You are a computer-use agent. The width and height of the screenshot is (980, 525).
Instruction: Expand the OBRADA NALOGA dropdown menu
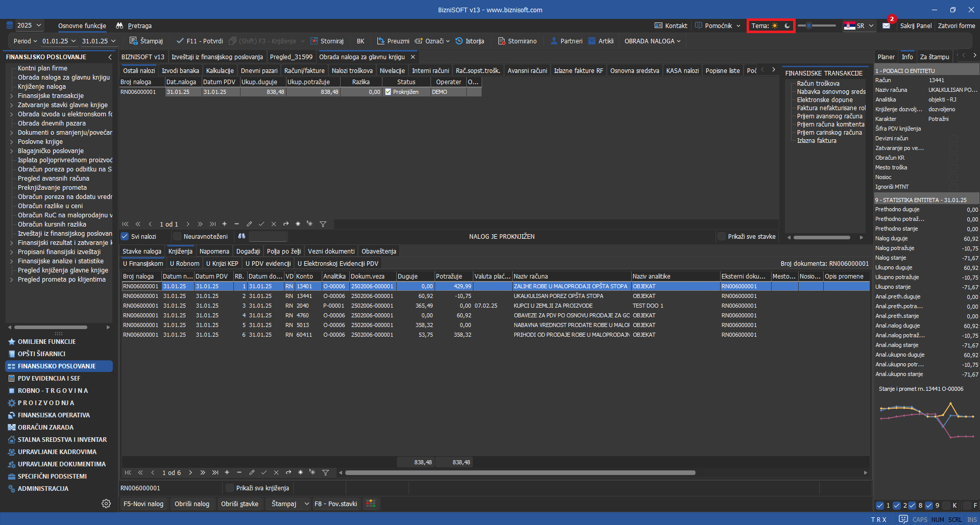pyautogui.click(x=652, y=41)
